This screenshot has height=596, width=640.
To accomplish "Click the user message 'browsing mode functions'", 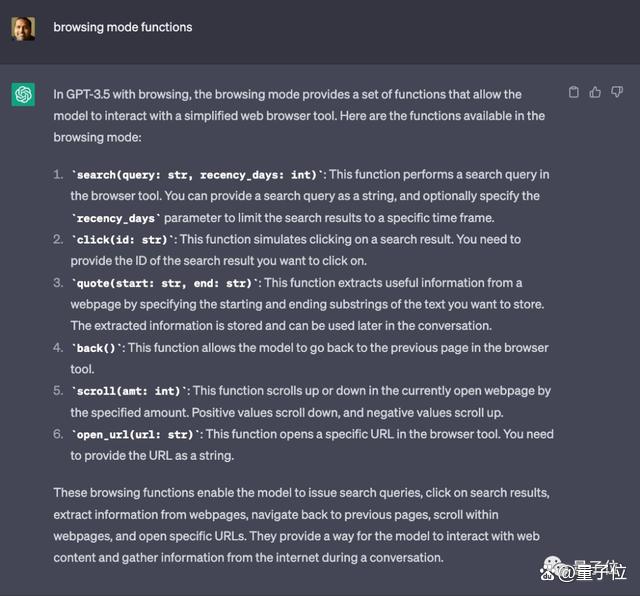I will pos(123,27).
